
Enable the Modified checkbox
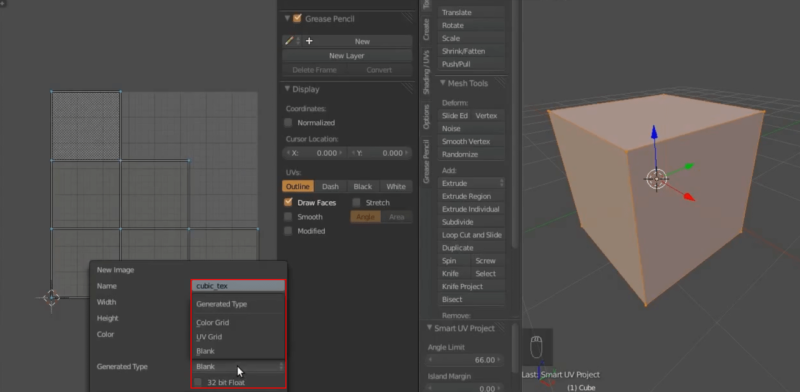click(x=288, y=231)
